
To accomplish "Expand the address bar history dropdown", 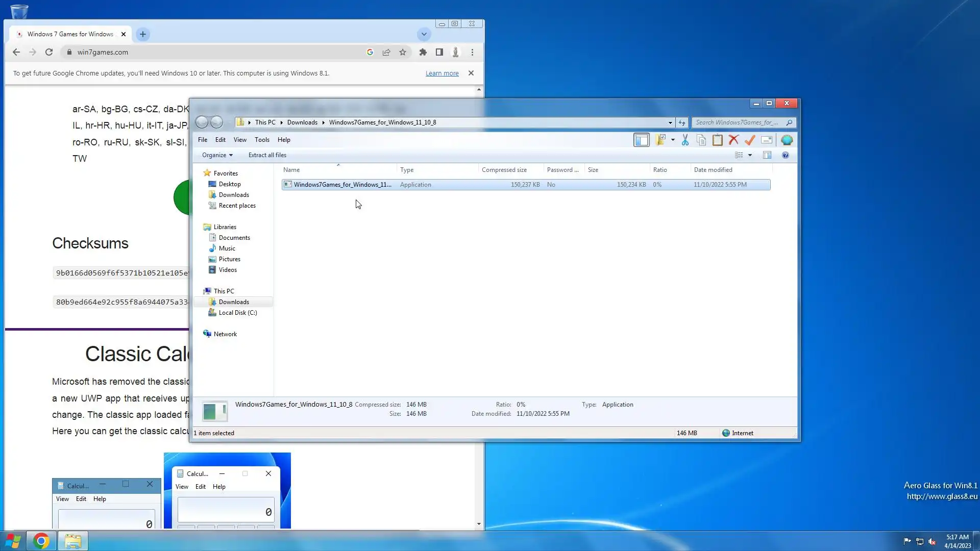I will pos(670,122).
